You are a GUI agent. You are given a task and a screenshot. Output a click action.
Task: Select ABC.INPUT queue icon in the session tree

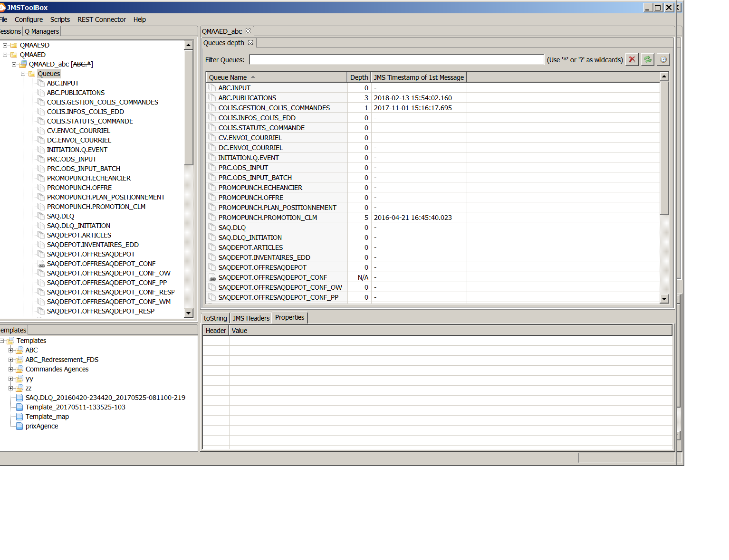tap(41, 83)
